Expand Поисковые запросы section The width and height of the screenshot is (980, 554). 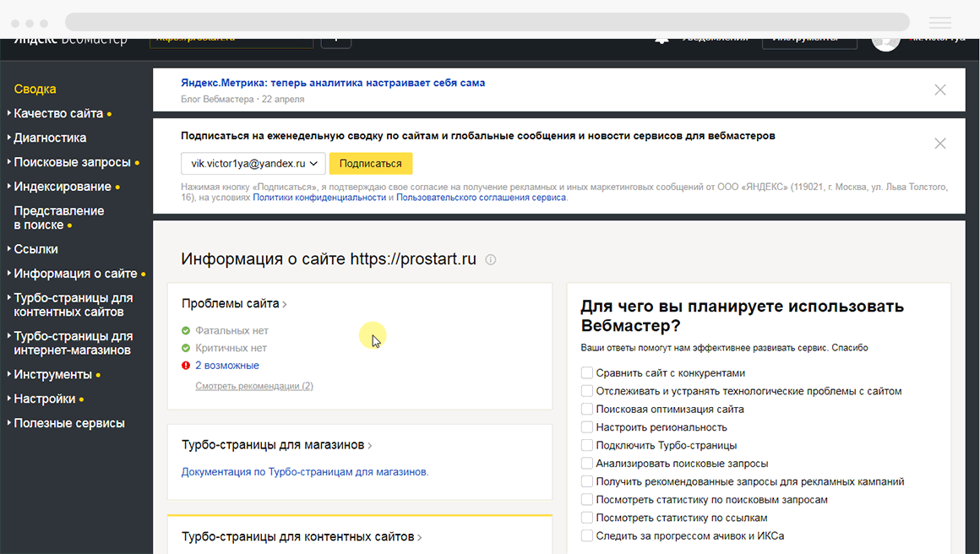[72, 162]
